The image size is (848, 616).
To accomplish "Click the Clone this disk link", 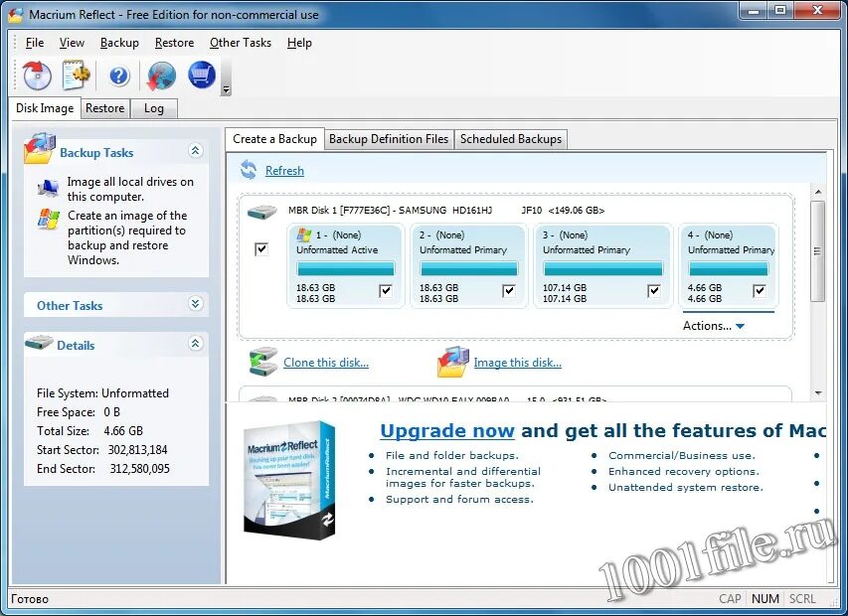I will tap(329, 362).
